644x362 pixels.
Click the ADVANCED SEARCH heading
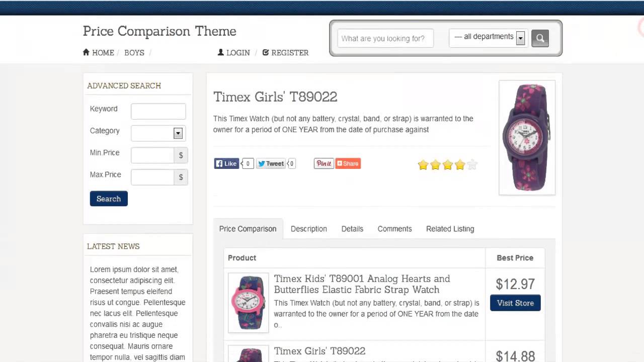click(x=124, y=85)
